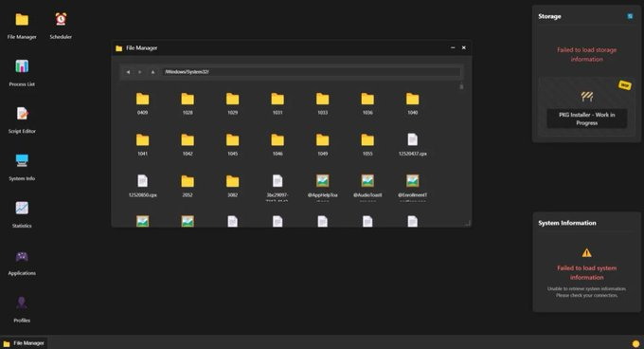Click the System Information panel heading
Viewport: 644px width, 349px height.
(566, 223)
